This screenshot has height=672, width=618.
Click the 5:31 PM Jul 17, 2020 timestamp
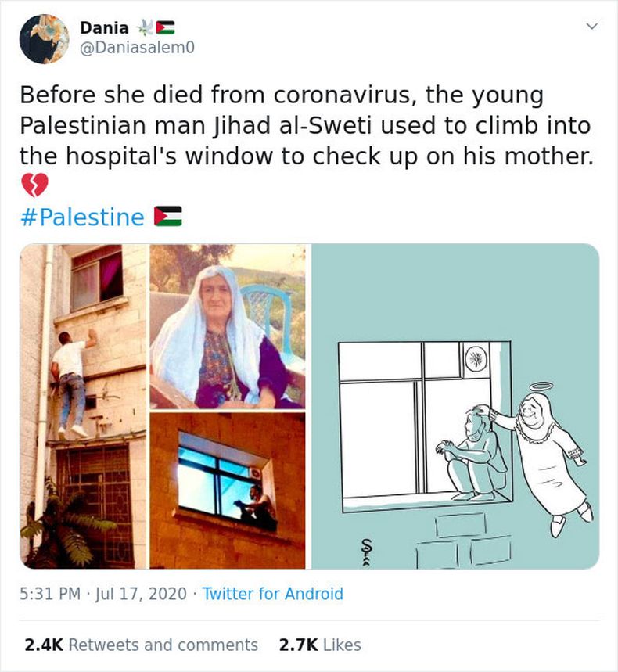103,594
